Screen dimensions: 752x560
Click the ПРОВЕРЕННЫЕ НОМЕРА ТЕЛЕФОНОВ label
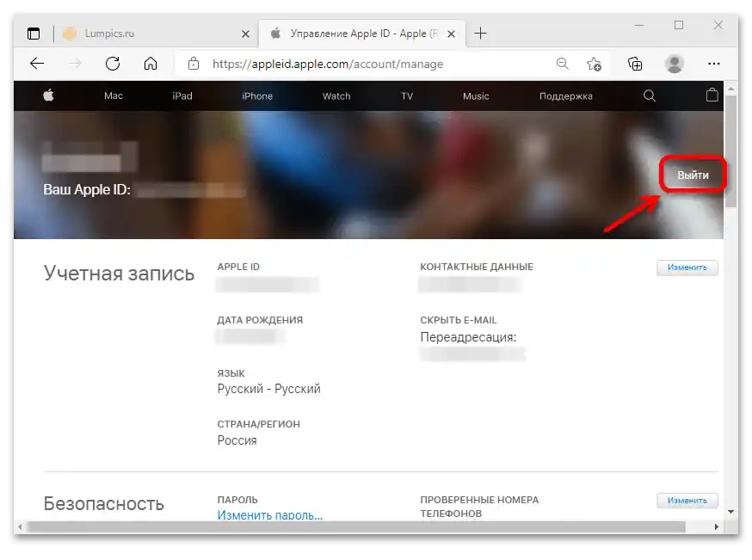click(x=479, y=507)
